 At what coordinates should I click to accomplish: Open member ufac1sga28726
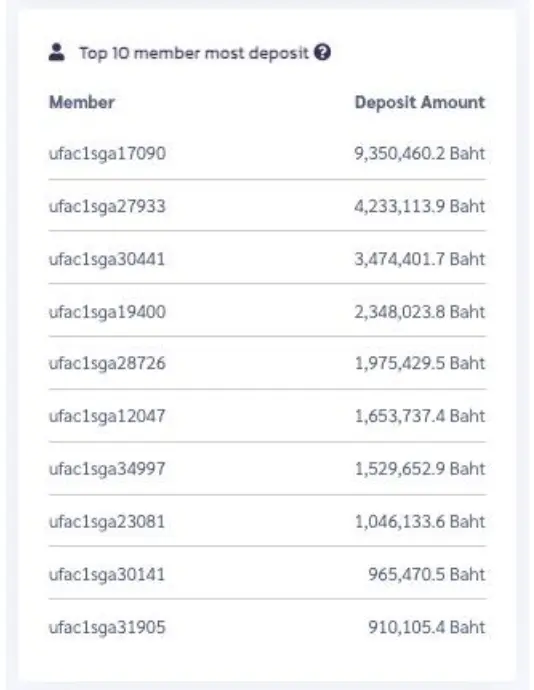pyautogui.click(x=107, y=363)
